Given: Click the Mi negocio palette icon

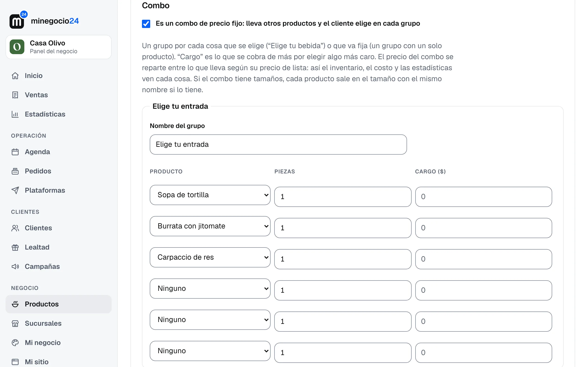Looking at the screenshot, I should 15,343.
